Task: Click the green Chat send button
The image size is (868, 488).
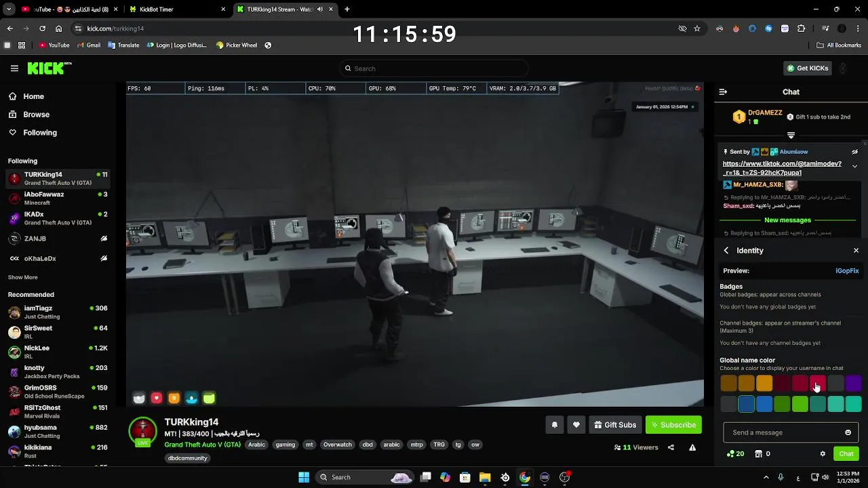Action: (846, 454)
